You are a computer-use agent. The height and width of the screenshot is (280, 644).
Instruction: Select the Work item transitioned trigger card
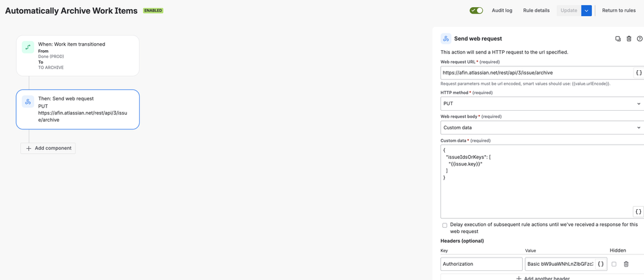click(x=77, y=55)
